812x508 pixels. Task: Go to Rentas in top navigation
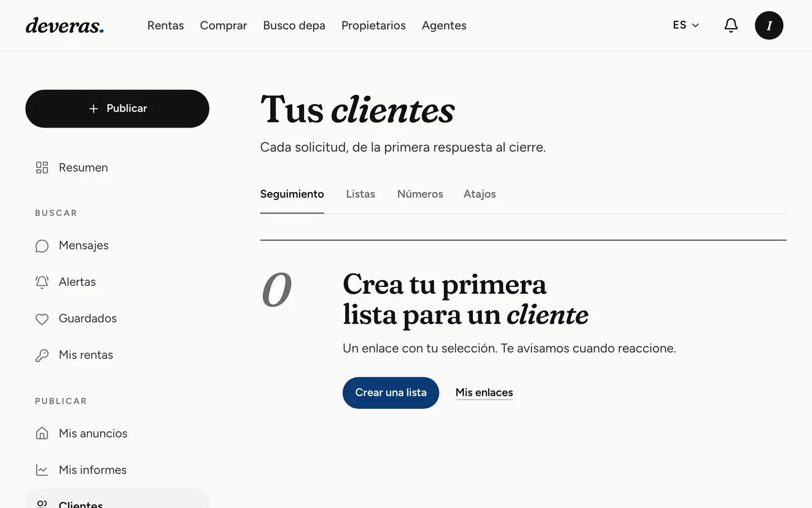165,25
